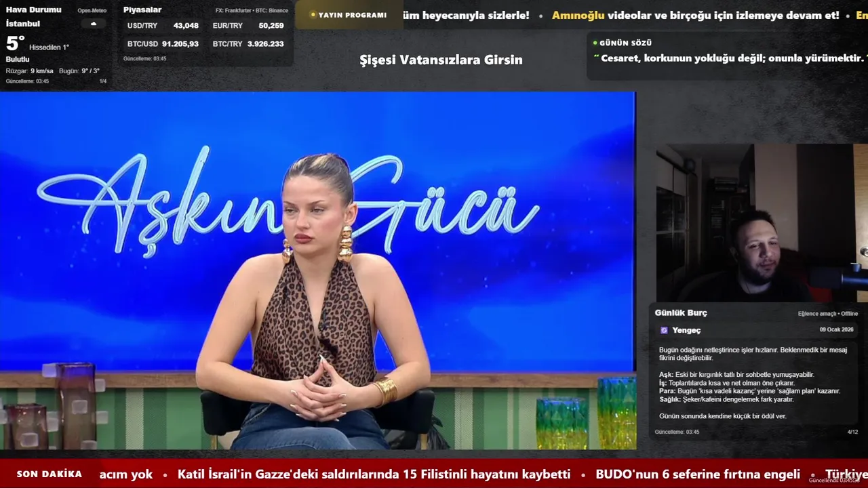Click the İş horoscope line
The height and width of the screenshot is (488, 868).
(x=727, y=383)
